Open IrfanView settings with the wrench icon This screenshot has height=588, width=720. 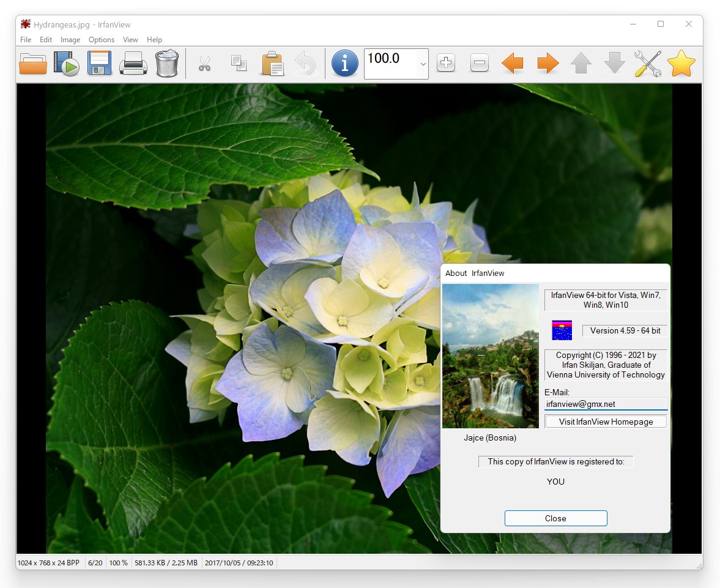648,63
